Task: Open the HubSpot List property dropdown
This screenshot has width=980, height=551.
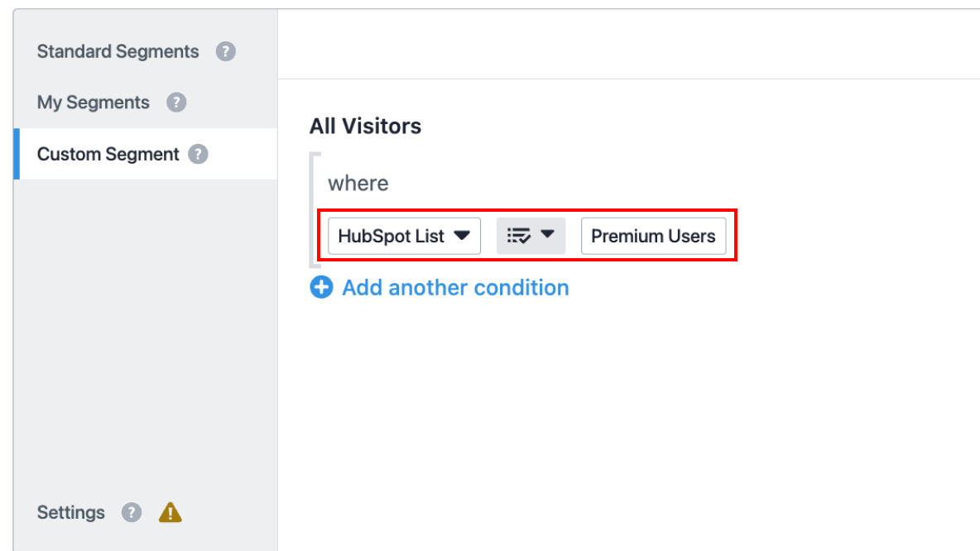Action: (x=392, y=236)
